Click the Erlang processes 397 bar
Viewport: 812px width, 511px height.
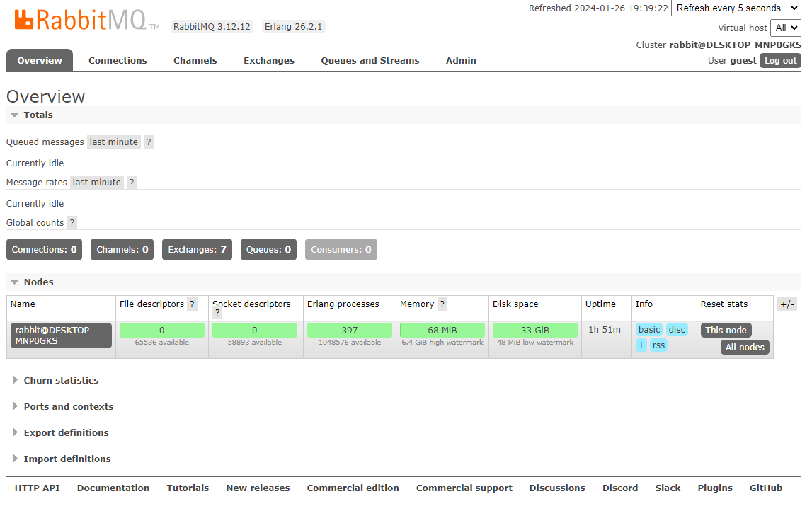[350, 331]
